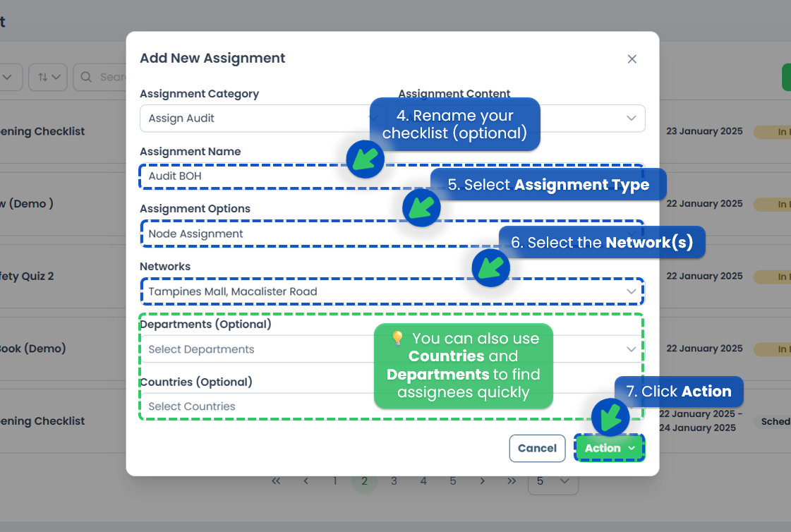
Task: Select page 1 in pagination
Action: tap(335, 481)
